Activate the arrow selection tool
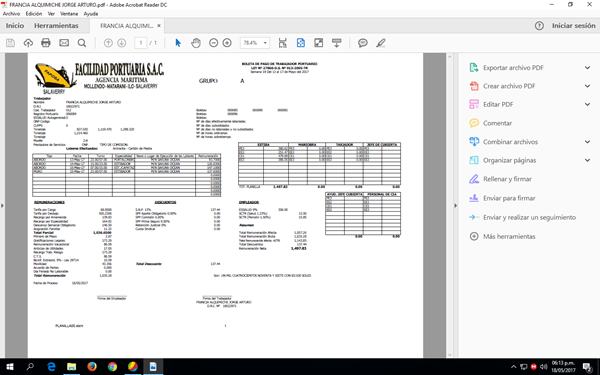600x375 pixels. [178, 43]
